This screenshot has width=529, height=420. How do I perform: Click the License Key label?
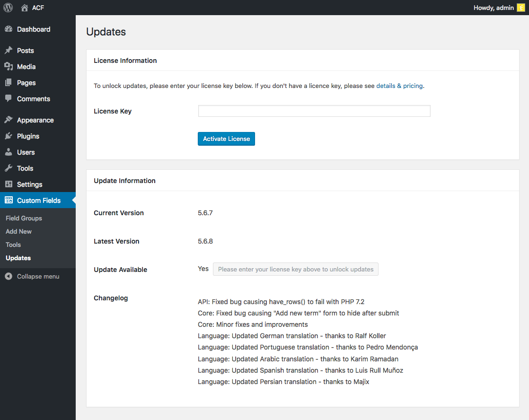(x=113, y=111)
